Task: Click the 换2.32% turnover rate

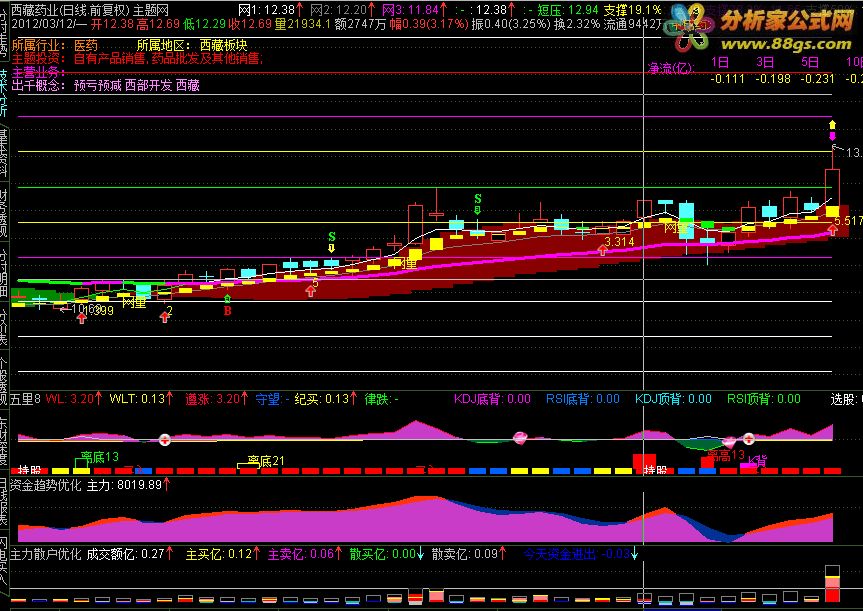Action: click(577, 24)
